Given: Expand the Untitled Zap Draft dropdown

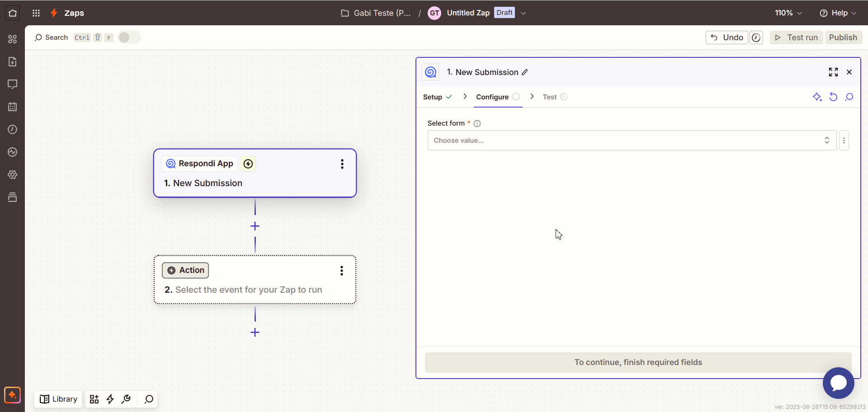Looking at the screenshot, I should [x=524, y=13].
